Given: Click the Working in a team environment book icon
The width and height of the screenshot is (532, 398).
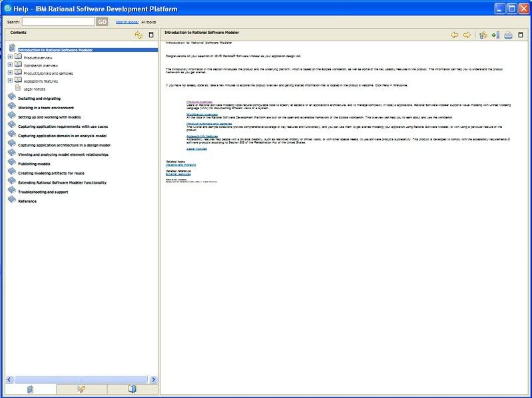Looking at the screenshot, I should coord(12,106).
